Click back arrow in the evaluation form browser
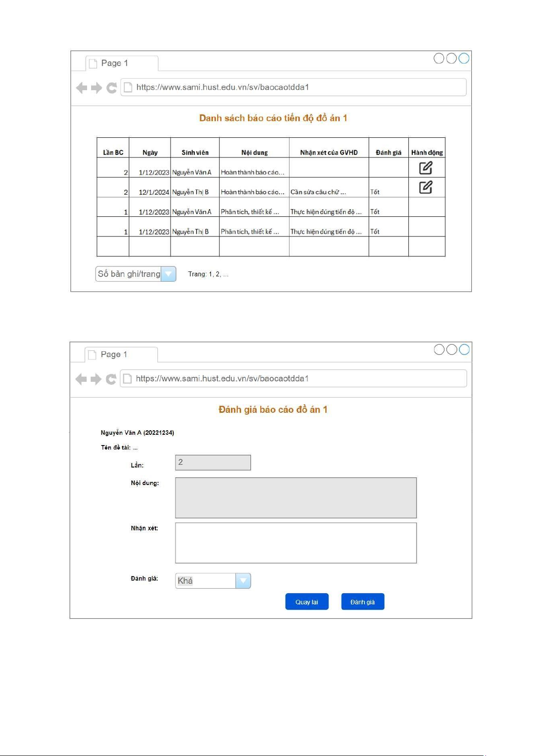Viewport: 535px width, 756px height. pos(81,379)
